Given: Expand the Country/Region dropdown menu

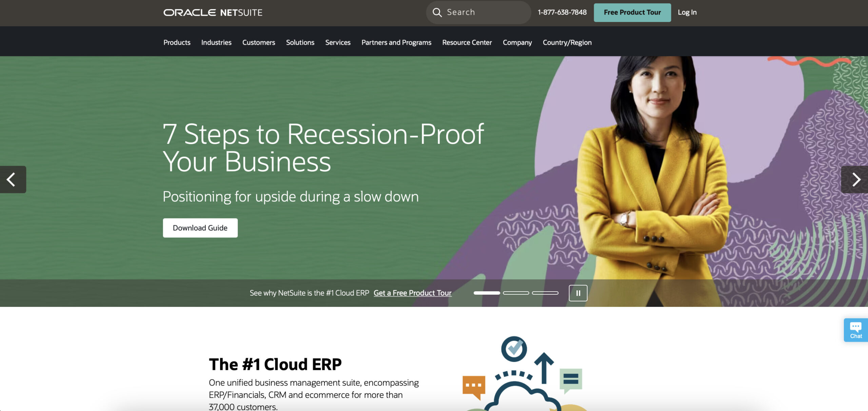Looking at the screenshot, I should [567, 42].
